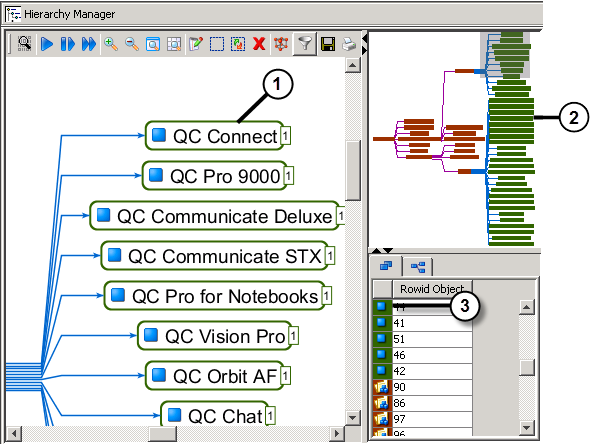Viewport: 595px width, 444px height.
Task: Expand the side panel with the right arrow
Action: coord(365,50)
